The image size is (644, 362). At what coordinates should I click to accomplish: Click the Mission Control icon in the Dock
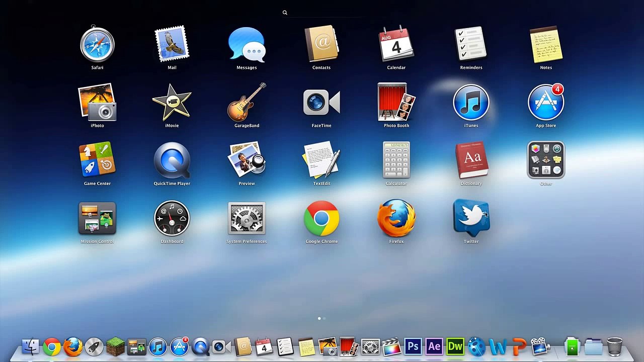136,346
